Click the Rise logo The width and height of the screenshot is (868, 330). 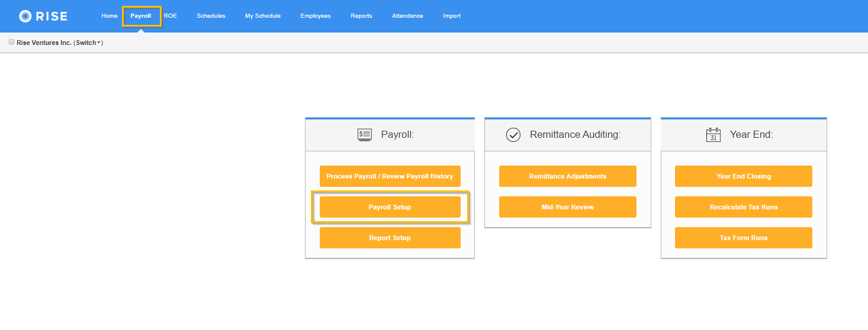(x=43, y=16)
